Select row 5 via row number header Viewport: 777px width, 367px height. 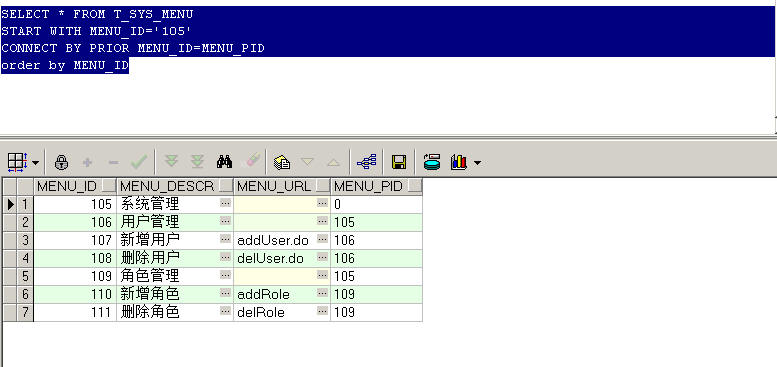(25, 276)
